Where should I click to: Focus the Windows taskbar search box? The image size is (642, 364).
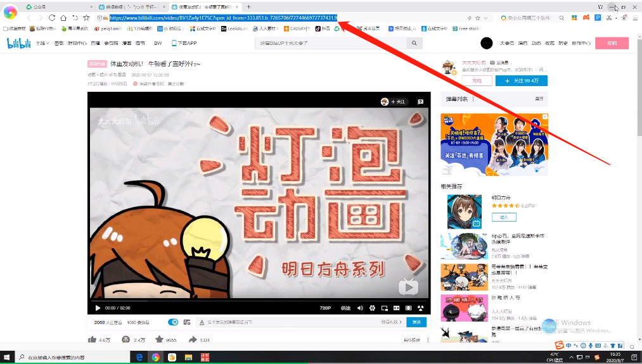(72, 358)
